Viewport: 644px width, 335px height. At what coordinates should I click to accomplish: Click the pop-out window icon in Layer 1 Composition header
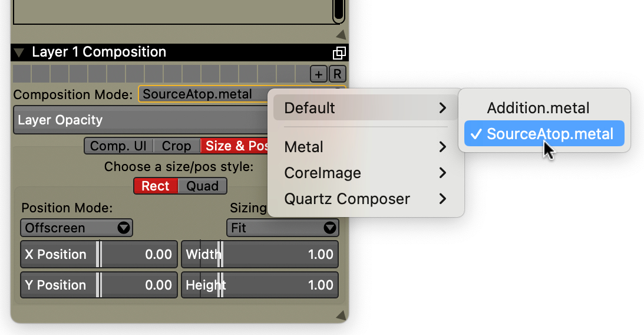tap(339, 53)
